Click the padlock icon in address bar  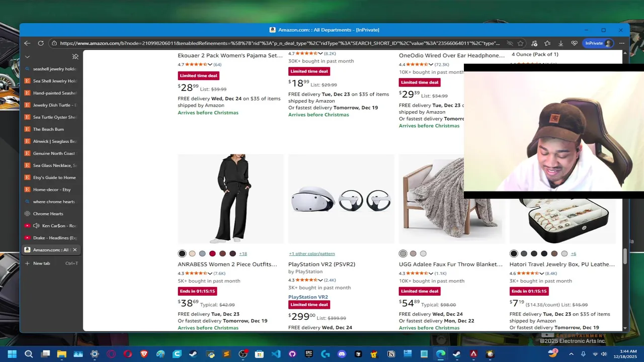(x=54, y=43)
